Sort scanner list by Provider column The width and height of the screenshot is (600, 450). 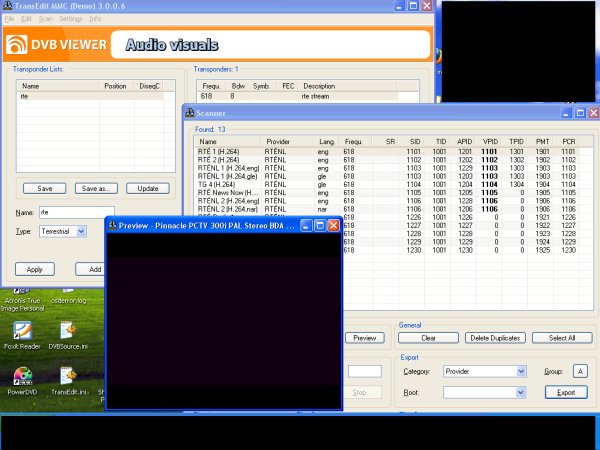coord(287,142)
